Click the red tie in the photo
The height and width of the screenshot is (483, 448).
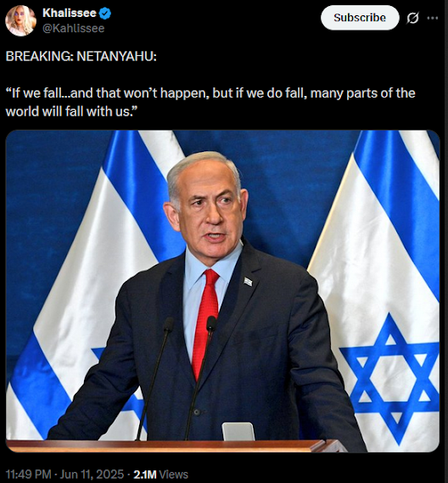click(205, 324)
